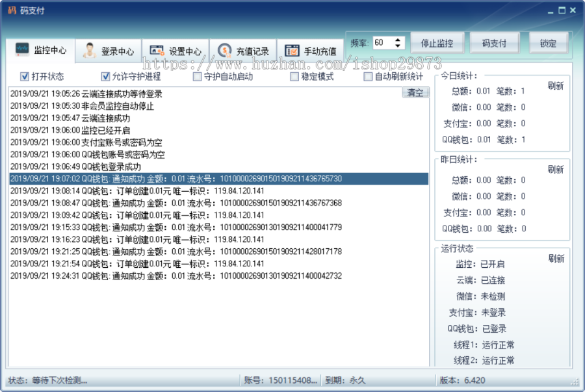Open the 手动充值 tab
The height and width of the screenshot is (392, 585).
click(311, 51)
